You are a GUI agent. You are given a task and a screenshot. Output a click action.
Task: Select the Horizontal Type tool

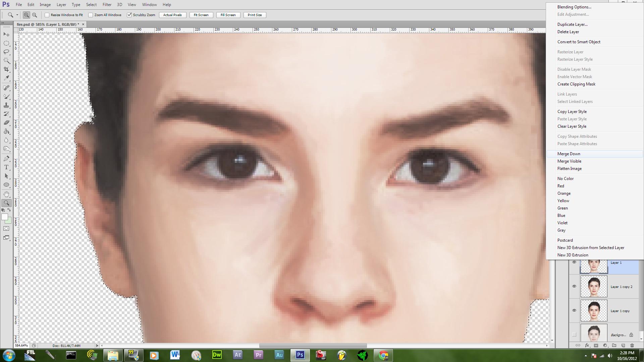pyautogui.click(x=6, y=167)
